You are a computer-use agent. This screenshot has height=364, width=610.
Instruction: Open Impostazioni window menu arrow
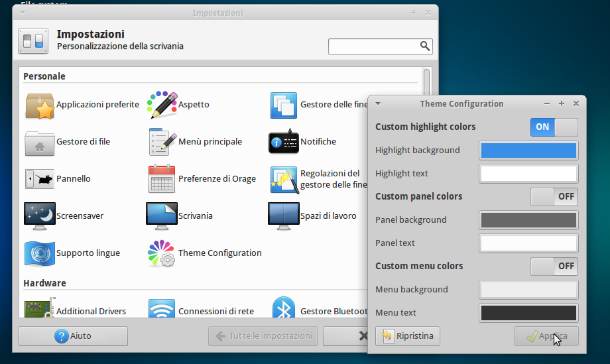tap(23, 13)
